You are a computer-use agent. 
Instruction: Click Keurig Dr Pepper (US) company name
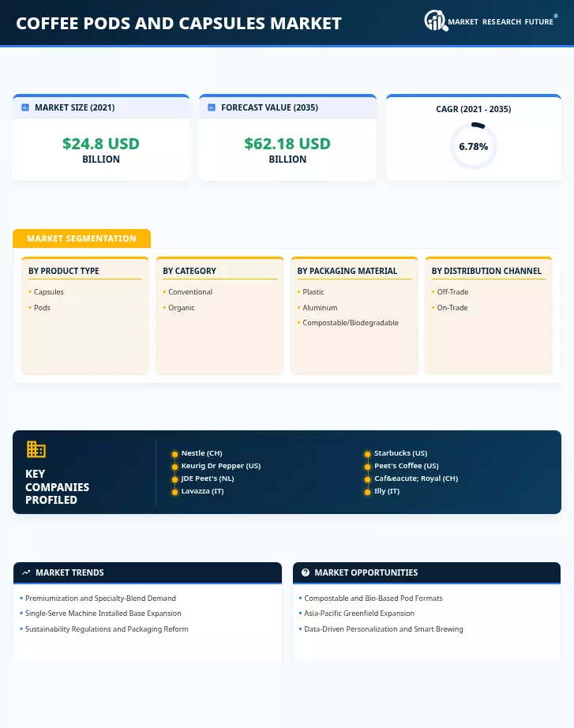[x=220, y=466]
